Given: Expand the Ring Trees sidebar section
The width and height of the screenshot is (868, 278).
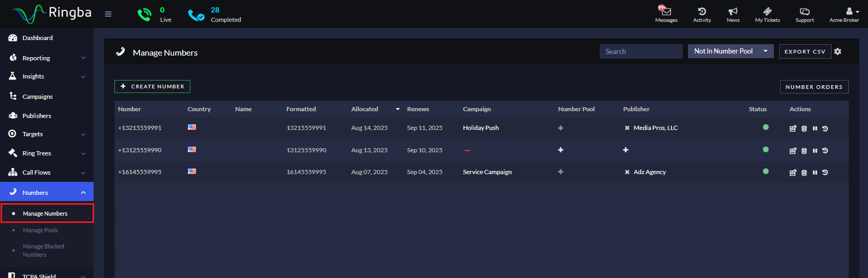Looking at the screenshot, I should pos(47,153).
